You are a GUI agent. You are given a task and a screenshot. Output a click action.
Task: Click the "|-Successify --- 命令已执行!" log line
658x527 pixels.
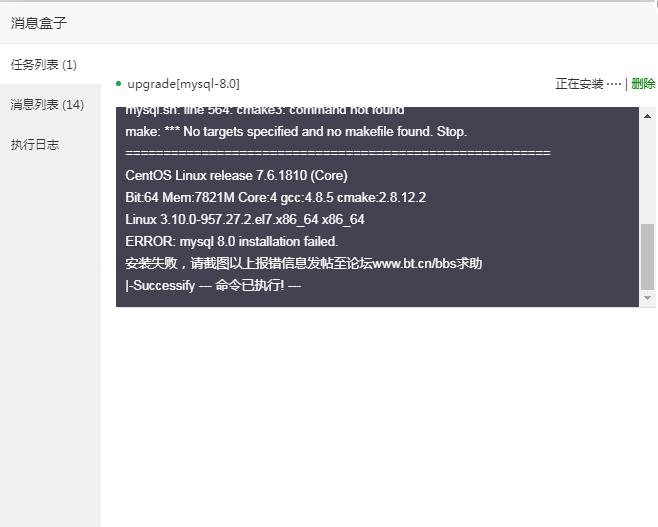(213, 285)
